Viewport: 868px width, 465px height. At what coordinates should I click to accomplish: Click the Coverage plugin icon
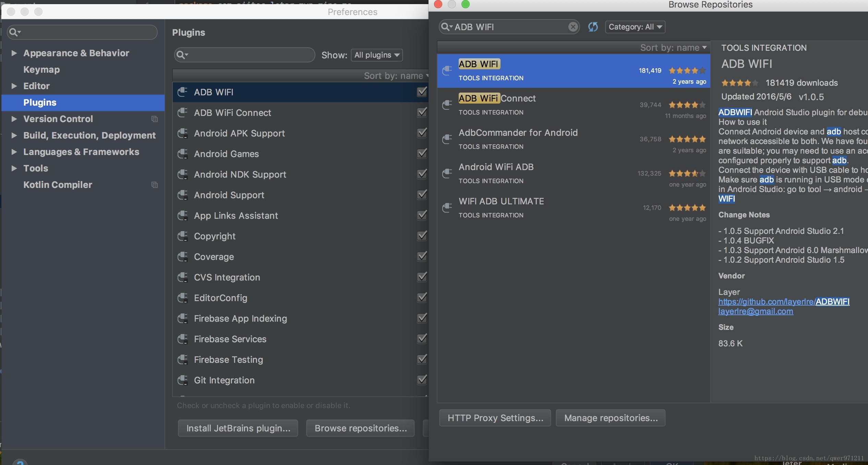(x=183, y=257)
